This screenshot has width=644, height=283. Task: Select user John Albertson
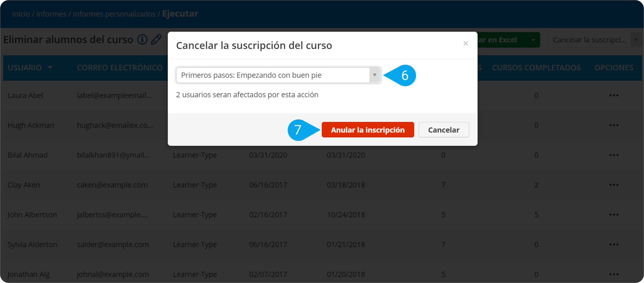coord(32,215)
